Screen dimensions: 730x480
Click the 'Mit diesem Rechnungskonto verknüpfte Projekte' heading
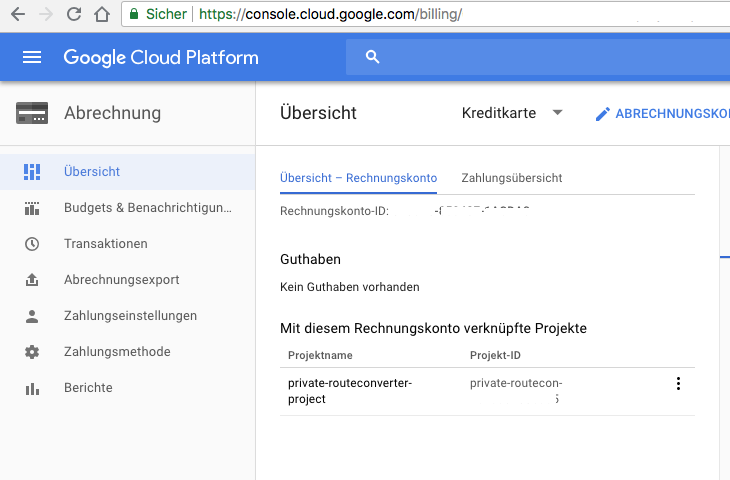point(433,328)
